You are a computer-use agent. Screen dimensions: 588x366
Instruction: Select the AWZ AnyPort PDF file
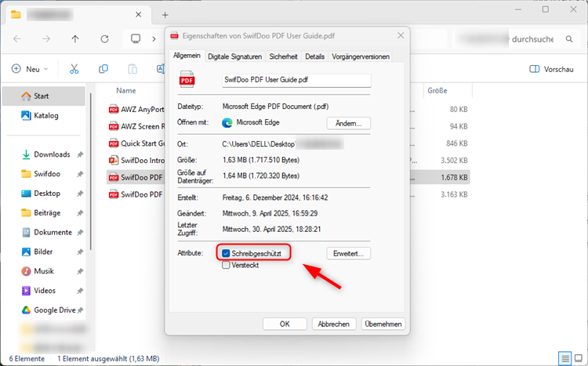point(136,110)
